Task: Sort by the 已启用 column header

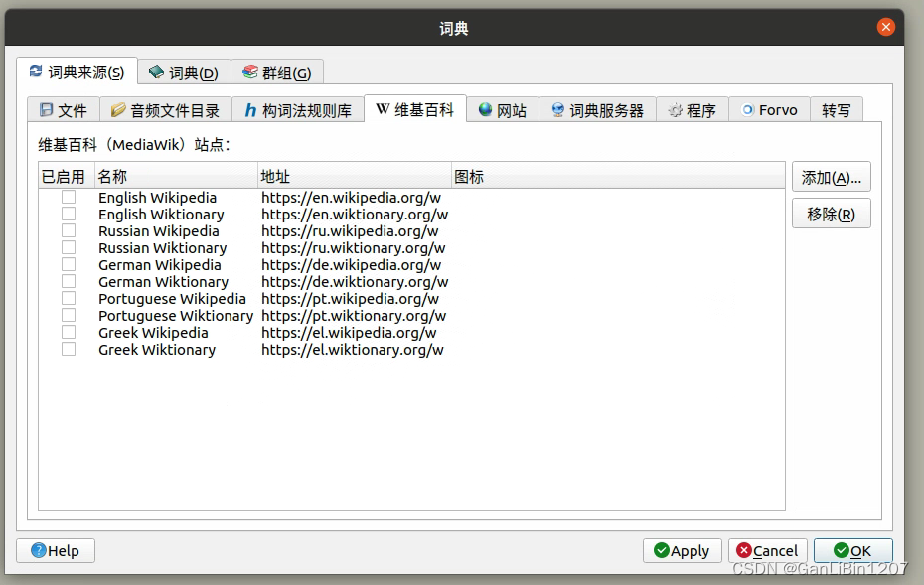Action: [x=66, y=176]
